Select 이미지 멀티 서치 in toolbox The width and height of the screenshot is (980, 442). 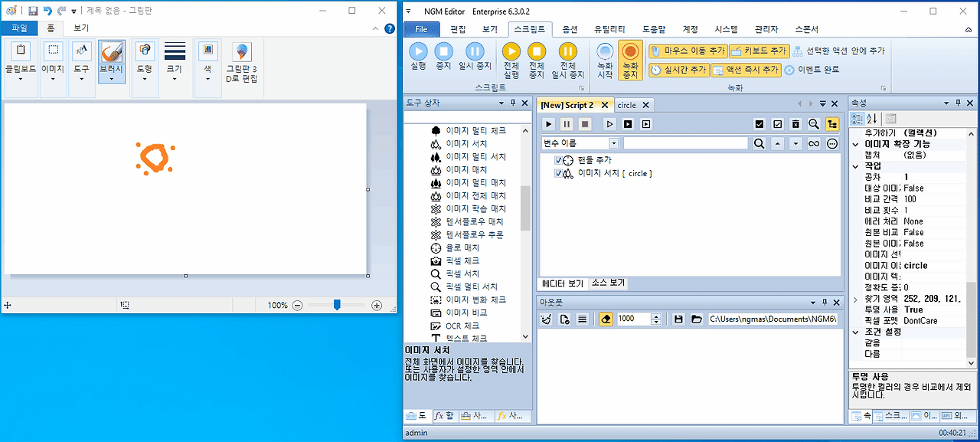(476, 156)
